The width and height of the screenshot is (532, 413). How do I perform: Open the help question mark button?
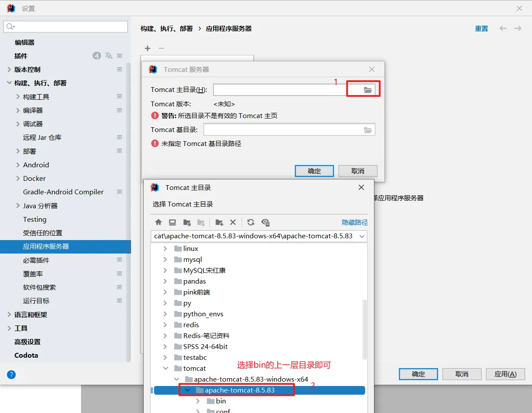[11, 374]
